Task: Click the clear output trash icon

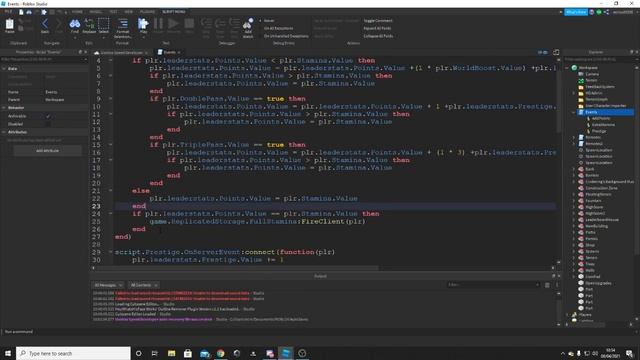Action: click(547, 285)
